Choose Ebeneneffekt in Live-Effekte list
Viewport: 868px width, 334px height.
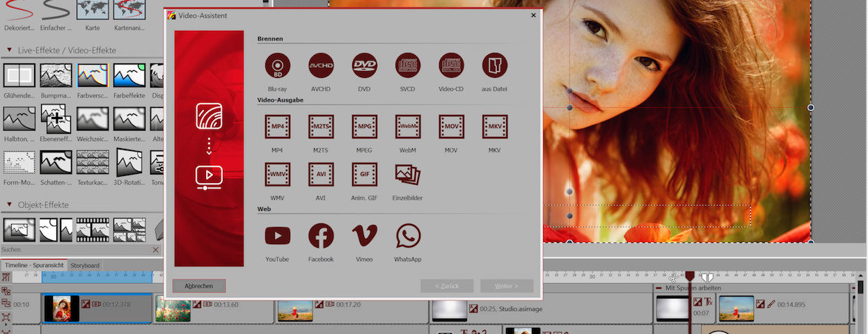tap(56, 119)
